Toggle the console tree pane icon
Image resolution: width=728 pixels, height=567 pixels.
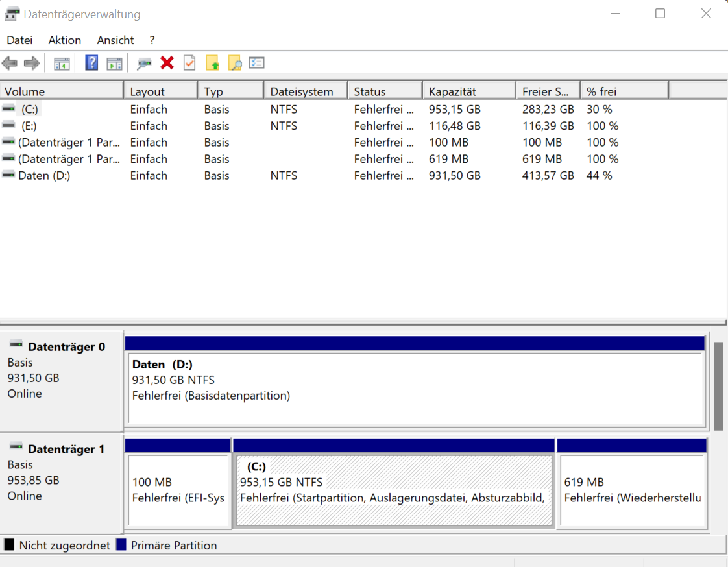coord(62,63)
